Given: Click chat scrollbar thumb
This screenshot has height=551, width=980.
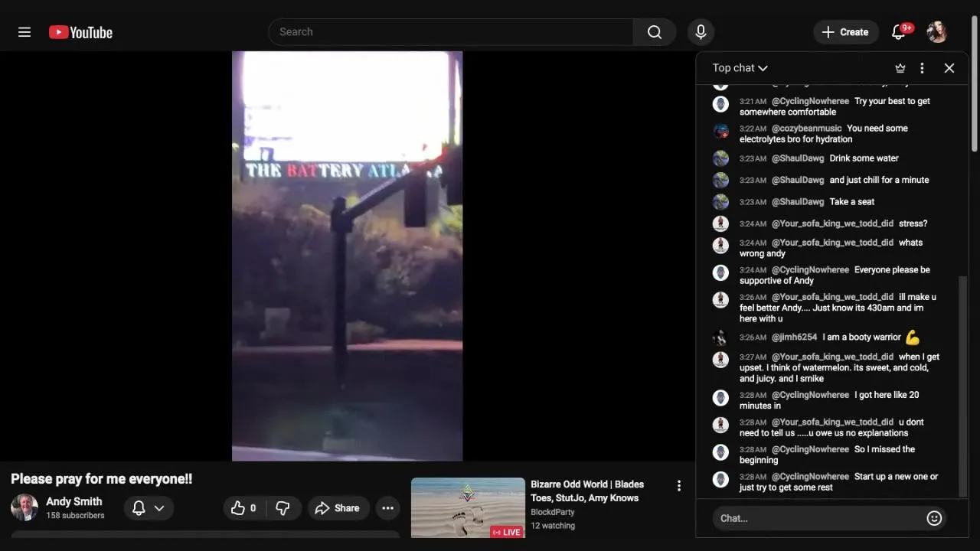Looking at the screenshot, I should [963, 386].
